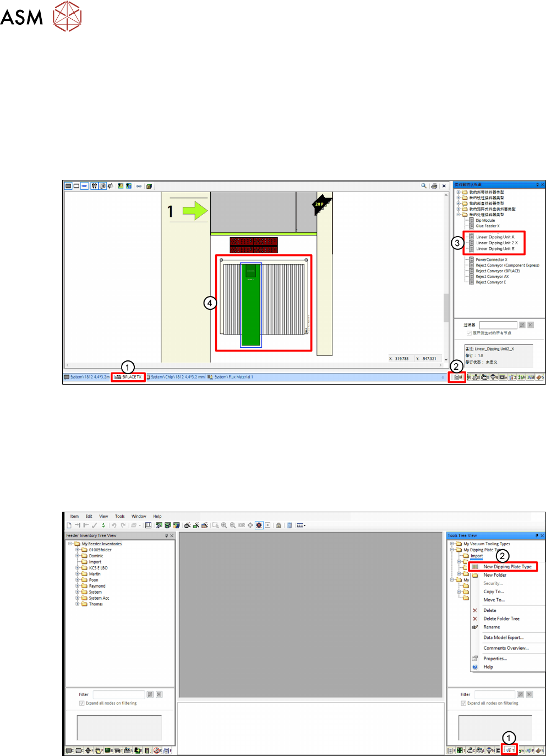Pin the Tools Tree View panel
Image resolution: width=546 pixels, height=756 pixels.
pyautogui.click(x=537, y=535)
